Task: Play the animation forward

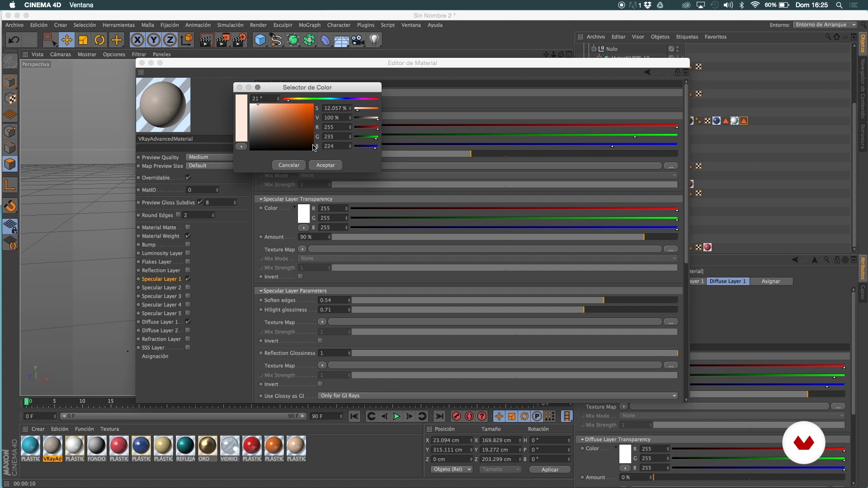Action: 396,416
